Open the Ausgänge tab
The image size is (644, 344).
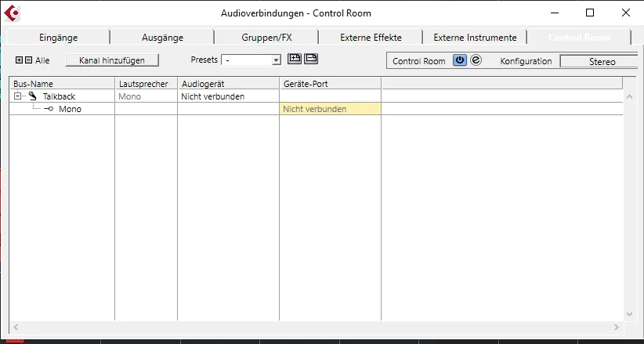tap(162, 37)
